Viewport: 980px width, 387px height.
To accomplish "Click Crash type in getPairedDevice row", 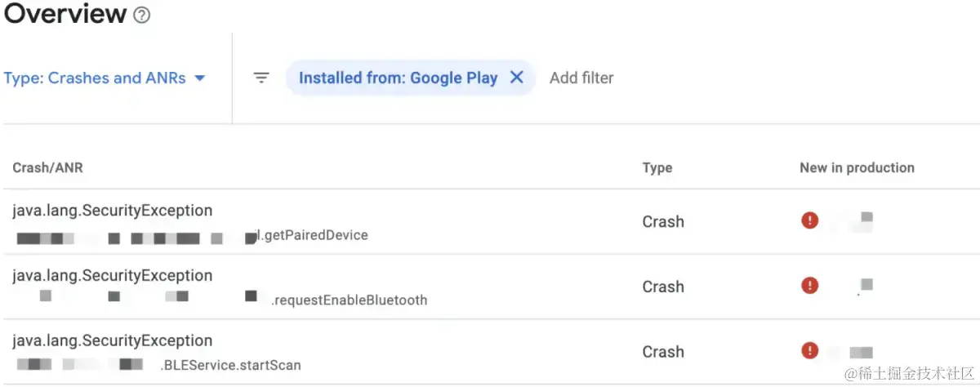I will 662,221.
